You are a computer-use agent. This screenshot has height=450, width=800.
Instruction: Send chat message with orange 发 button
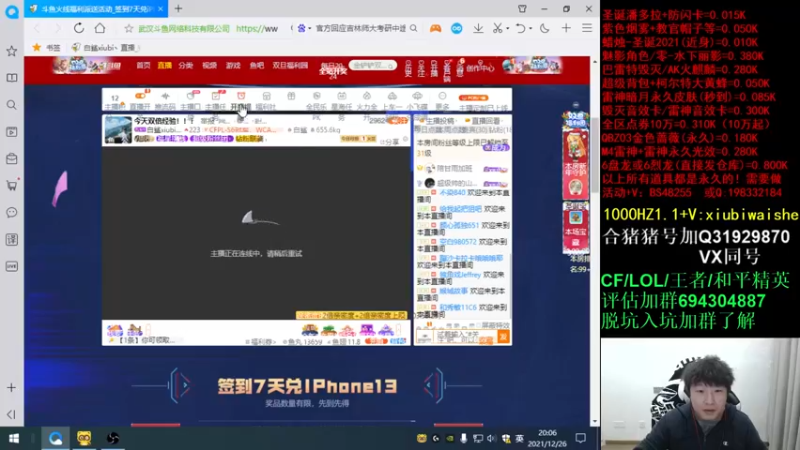(x=503, y=337)
